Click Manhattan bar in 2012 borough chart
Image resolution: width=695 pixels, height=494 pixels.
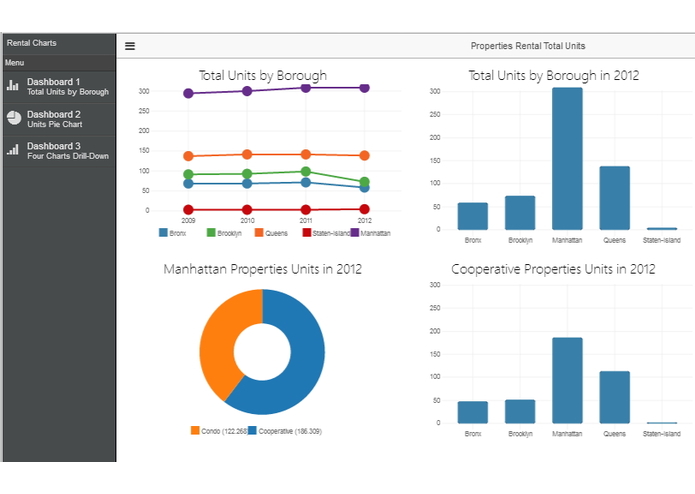point(567,159)
